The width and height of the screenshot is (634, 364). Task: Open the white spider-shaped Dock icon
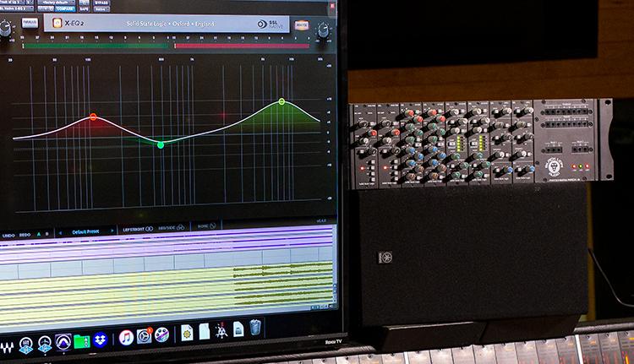pos(221,331)
